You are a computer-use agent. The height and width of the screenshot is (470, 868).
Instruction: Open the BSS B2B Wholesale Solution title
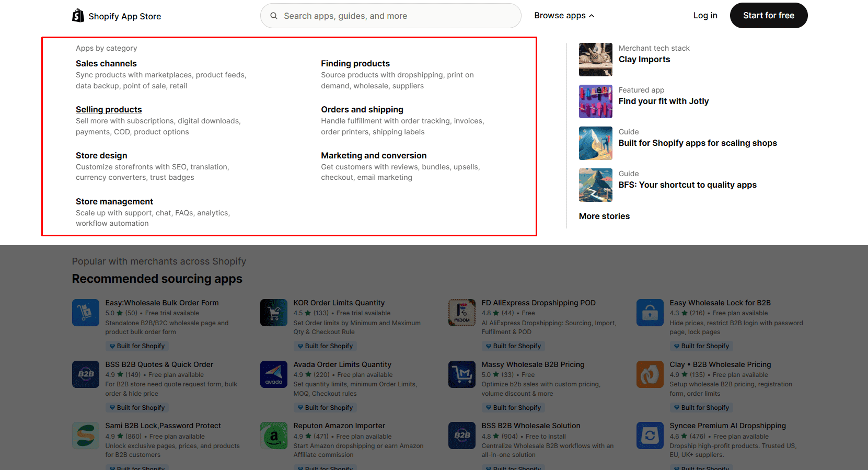click(531, 426)
